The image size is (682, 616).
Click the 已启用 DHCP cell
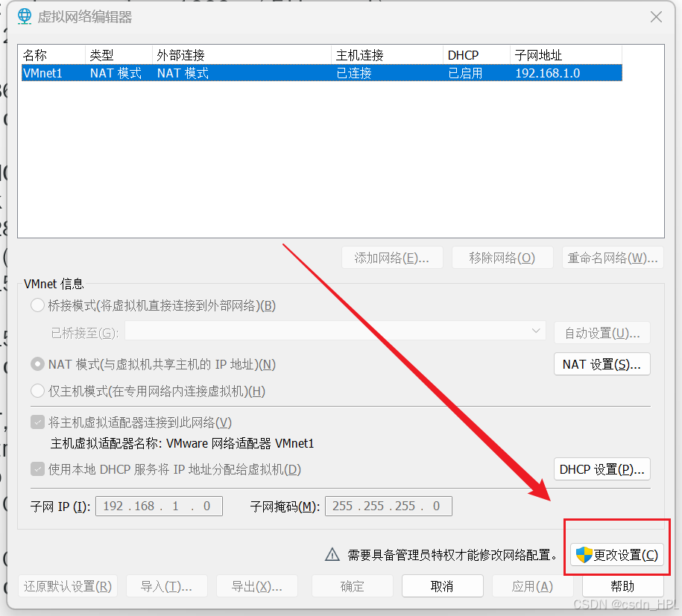[x=465, y=73]
